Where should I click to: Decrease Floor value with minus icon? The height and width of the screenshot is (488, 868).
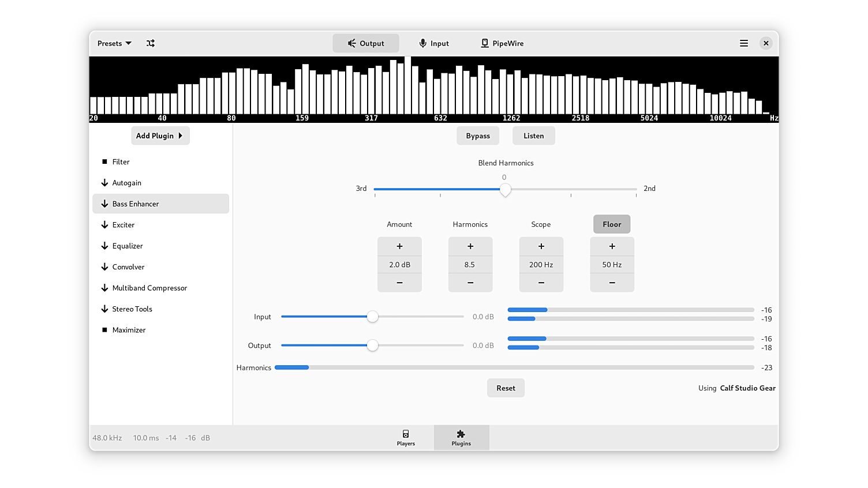(612, 283)
